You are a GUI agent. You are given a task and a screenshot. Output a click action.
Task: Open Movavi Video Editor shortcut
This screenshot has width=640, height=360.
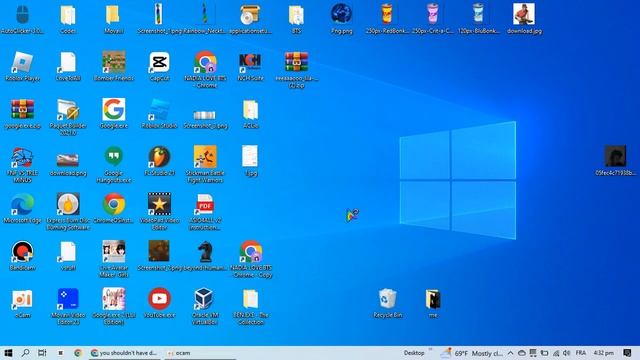click(x=68, y=307)
